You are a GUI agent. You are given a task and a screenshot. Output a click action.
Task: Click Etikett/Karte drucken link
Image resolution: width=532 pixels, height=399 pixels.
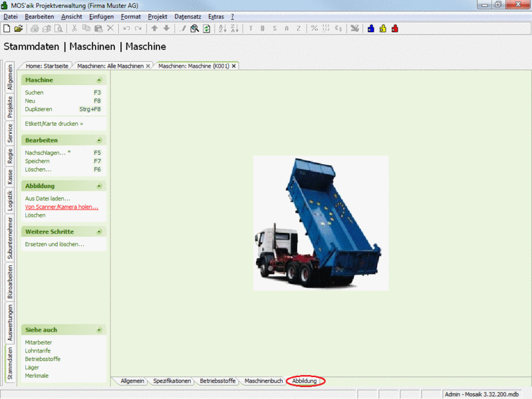pyautogui.click(x=54, y=124)
